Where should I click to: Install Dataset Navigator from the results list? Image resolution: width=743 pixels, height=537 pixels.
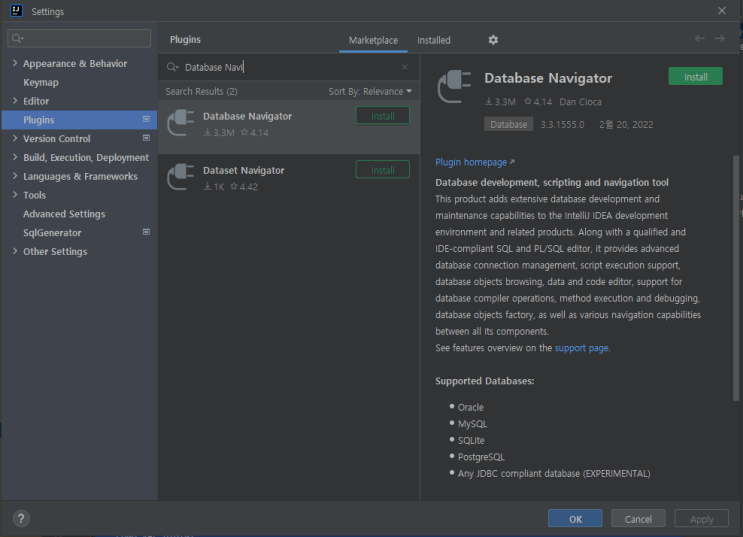point(382,170)
